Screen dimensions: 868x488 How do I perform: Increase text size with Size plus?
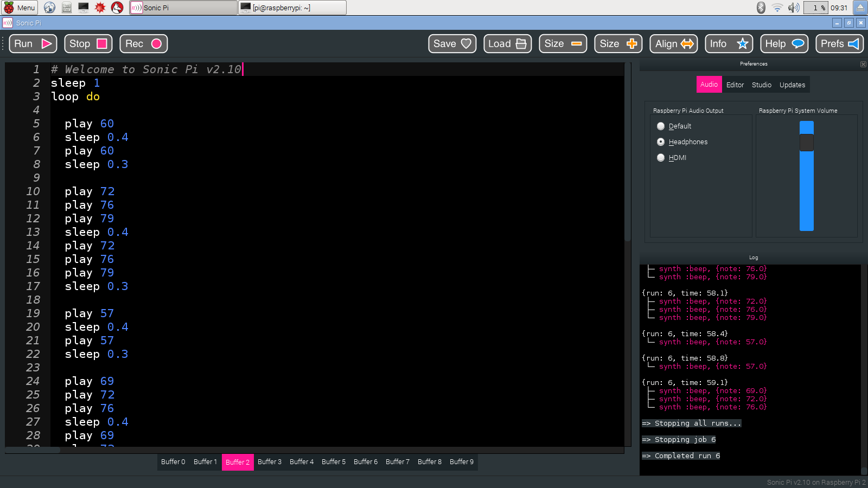coord(618,44)
